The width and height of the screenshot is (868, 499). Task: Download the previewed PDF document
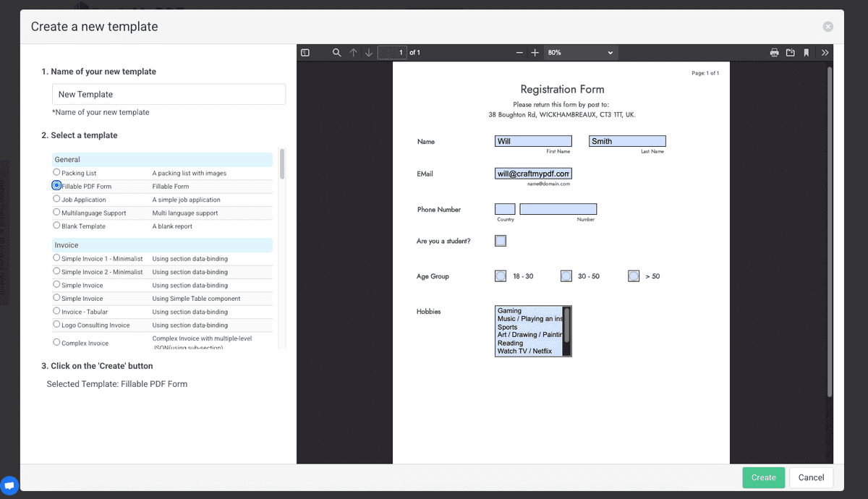coord(791,52)
